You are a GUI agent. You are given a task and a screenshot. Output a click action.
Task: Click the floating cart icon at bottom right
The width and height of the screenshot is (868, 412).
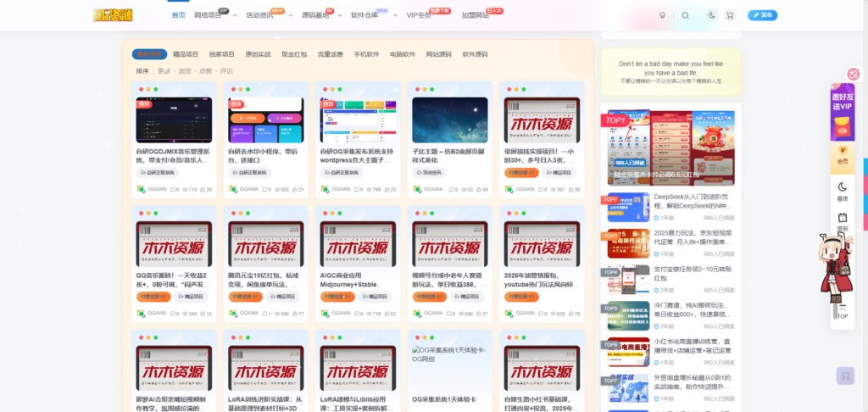coord(844,376)
